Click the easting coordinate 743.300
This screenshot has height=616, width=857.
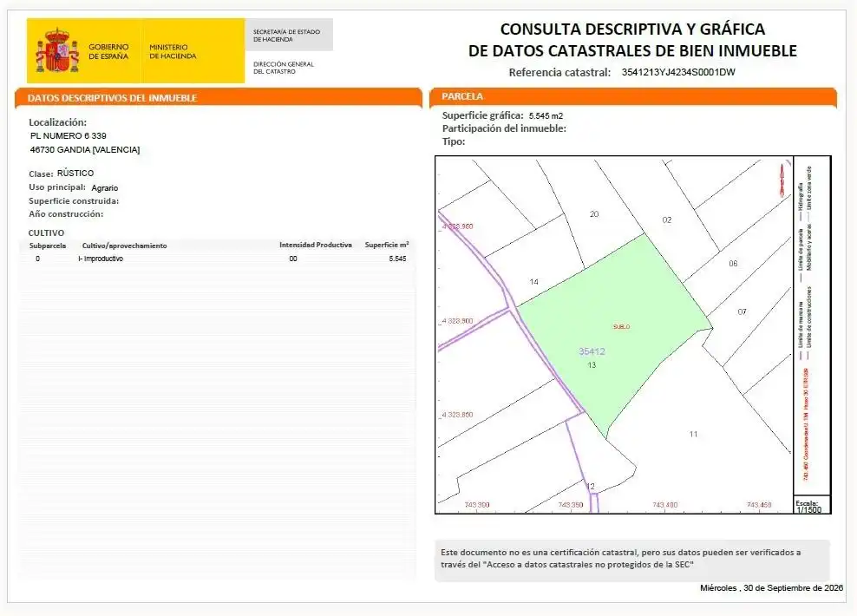[x=477, y=505]
